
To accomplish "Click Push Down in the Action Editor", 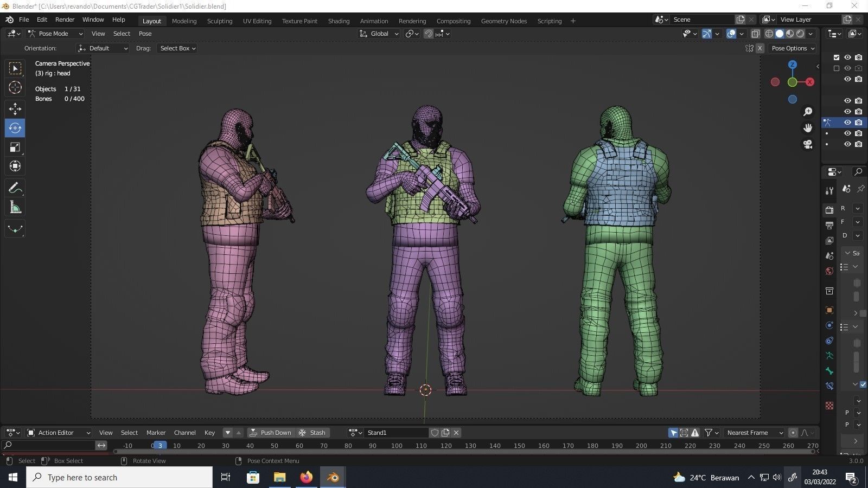I will [271, 433].
